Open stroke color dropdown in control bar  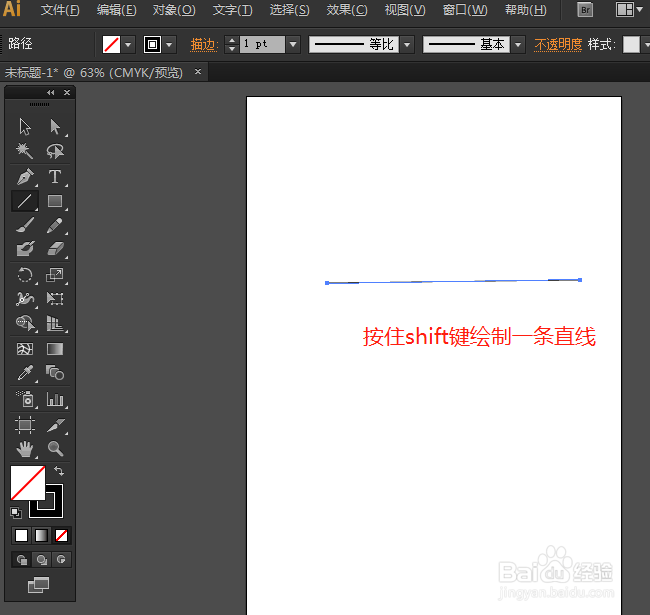tap(169, 44)
